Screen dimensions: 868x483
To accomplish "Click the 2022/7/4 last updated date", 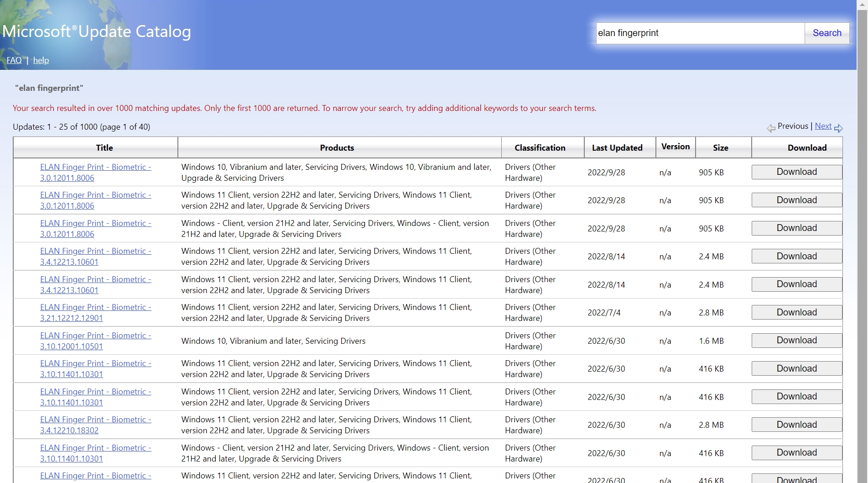I will [604, 313].
